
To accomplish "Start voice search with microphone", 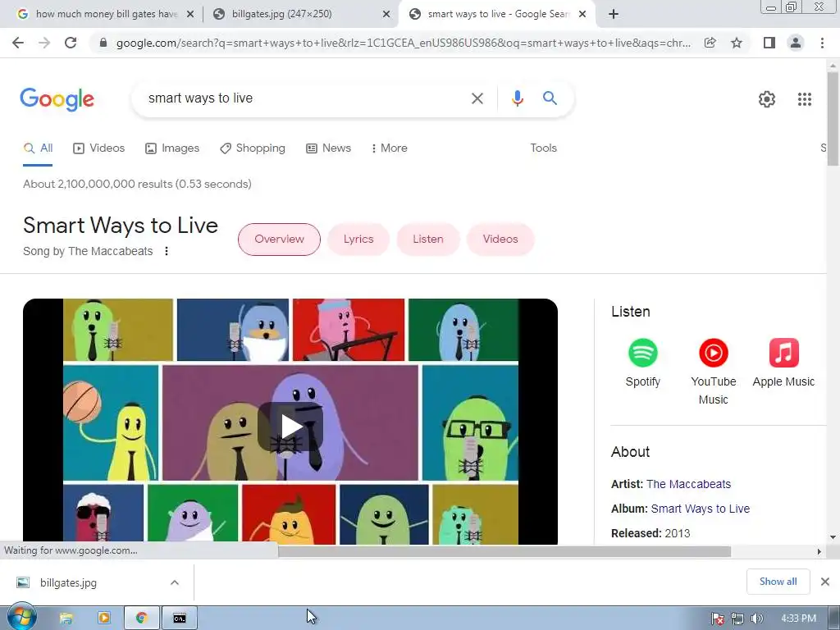I will tap(517, 98).
